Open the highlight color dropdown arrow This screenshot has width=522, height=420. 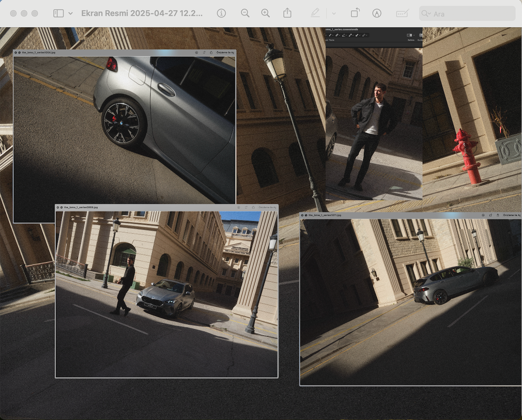pos(334,13)
